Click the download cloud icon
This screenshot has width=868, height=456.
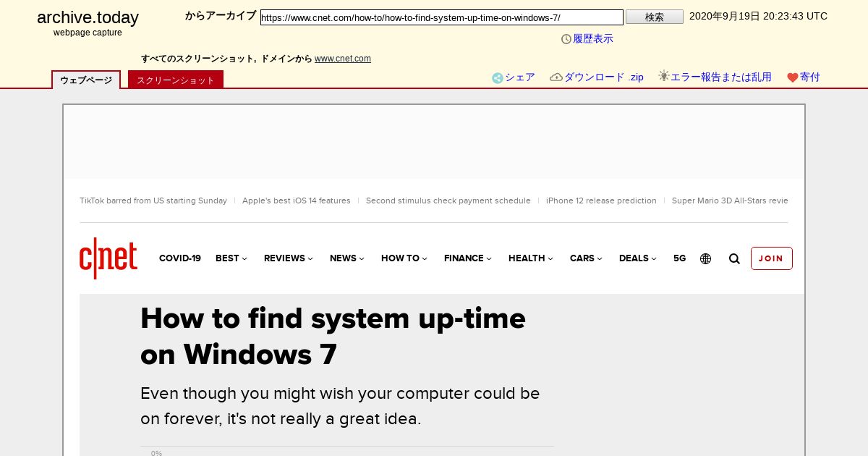click(x=556, y=77)
